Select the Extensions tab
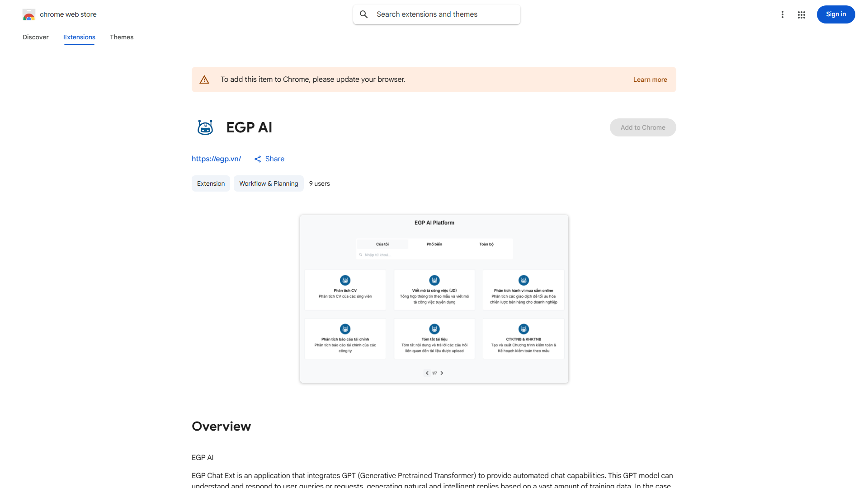The width and height of the screenshot is (868, 488). coord(79,37)
